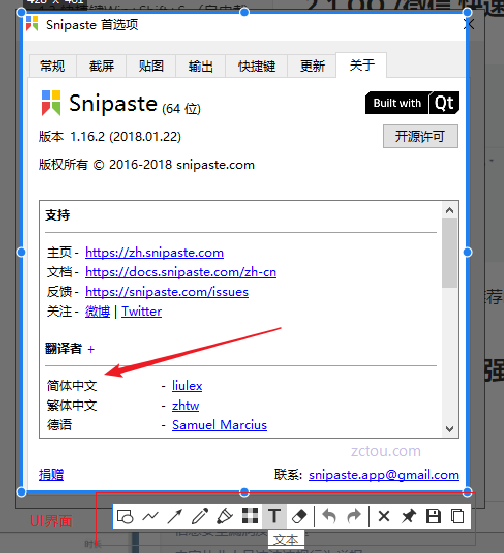Click the snipaste.app@gmail.com email link
504x553 pixels.
click(x=384, y=475)
